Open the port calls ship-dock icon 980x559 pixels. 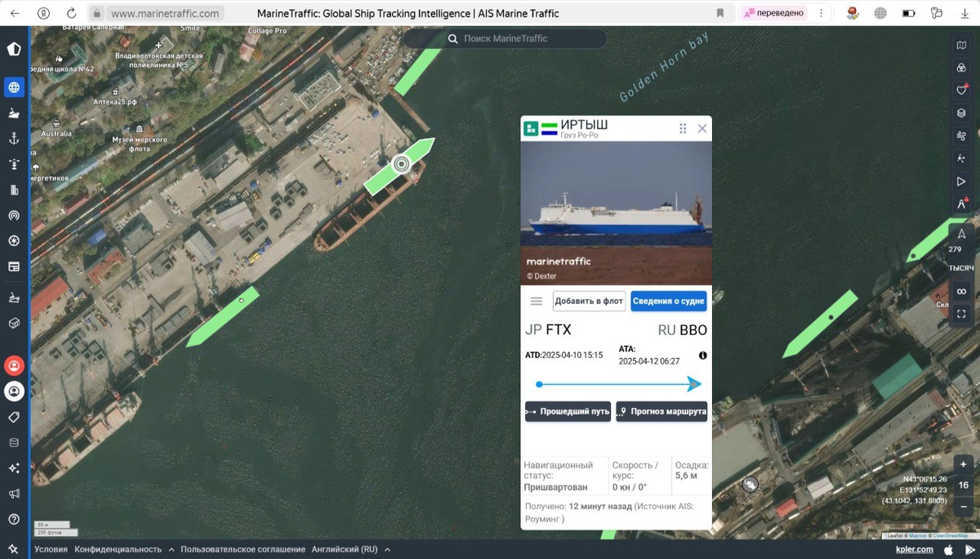(x=13, y=297)
